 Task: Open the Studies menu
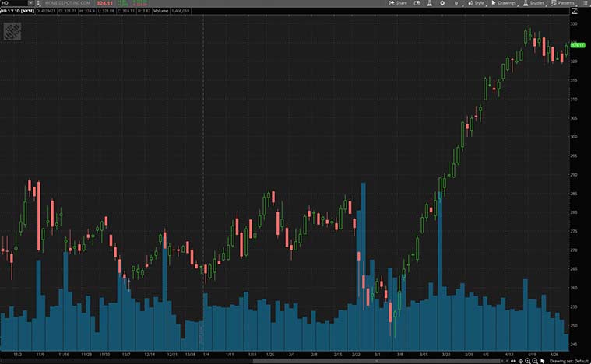point(533,3)
